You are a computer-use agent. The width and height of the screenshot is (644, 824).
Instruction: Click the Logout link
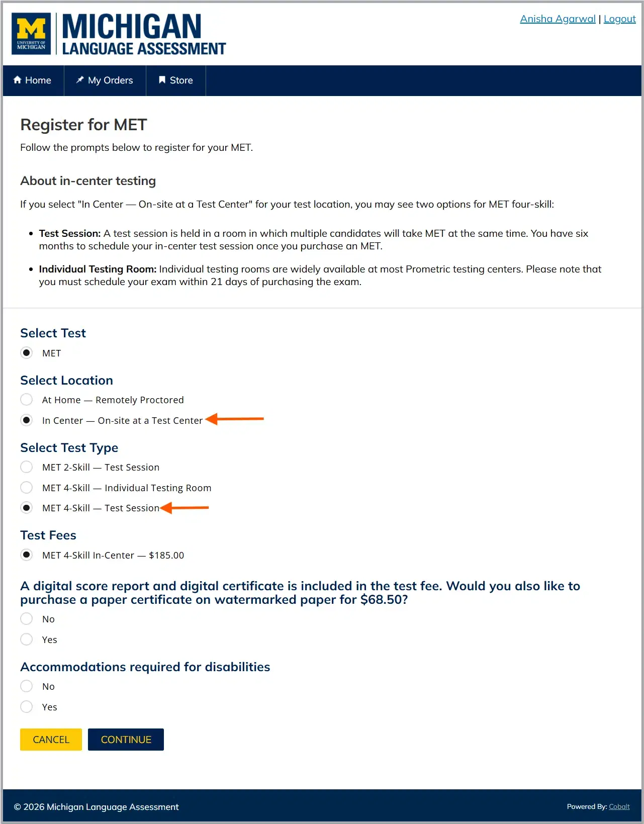[619, 19]
